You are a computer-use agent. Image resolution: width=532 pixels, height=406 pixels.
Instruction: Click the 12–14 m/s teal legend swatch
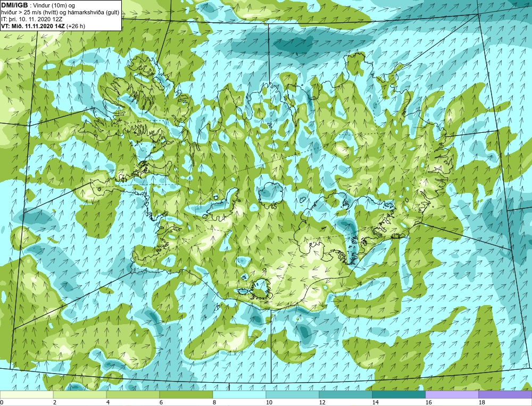[x=346, y=395]
